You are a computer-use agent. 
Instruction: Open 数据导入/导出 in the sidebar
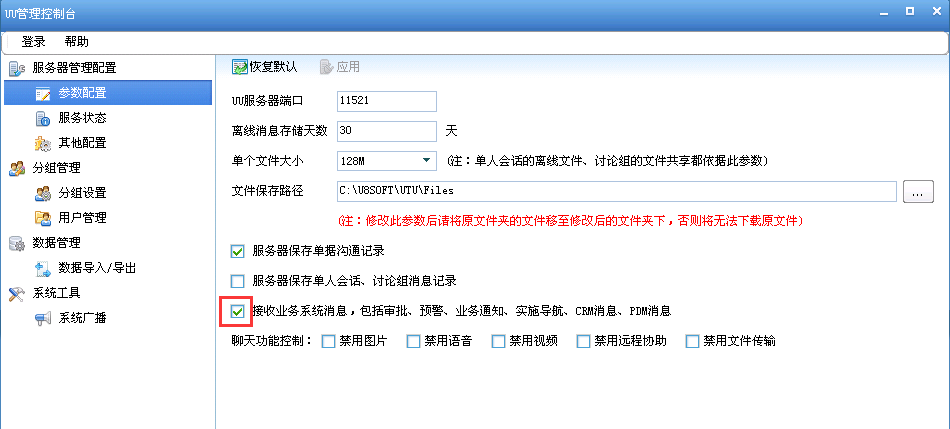coord(97,268)
